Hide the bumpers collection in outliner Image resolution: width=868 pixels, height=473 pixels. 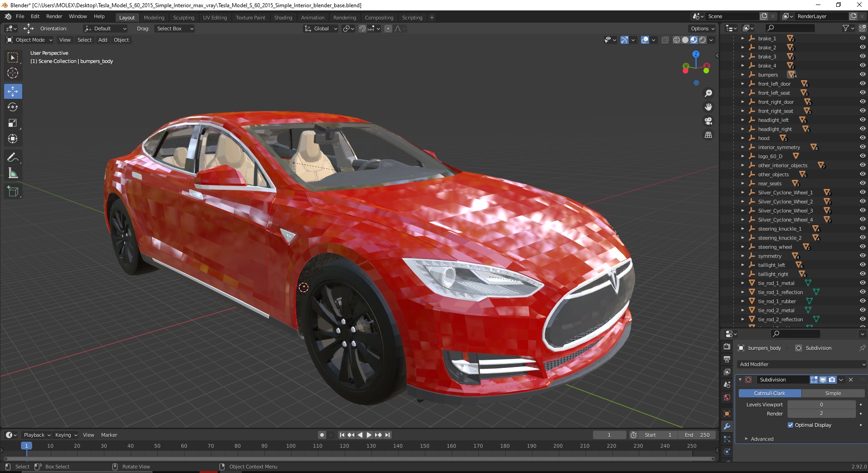[863, 75]
